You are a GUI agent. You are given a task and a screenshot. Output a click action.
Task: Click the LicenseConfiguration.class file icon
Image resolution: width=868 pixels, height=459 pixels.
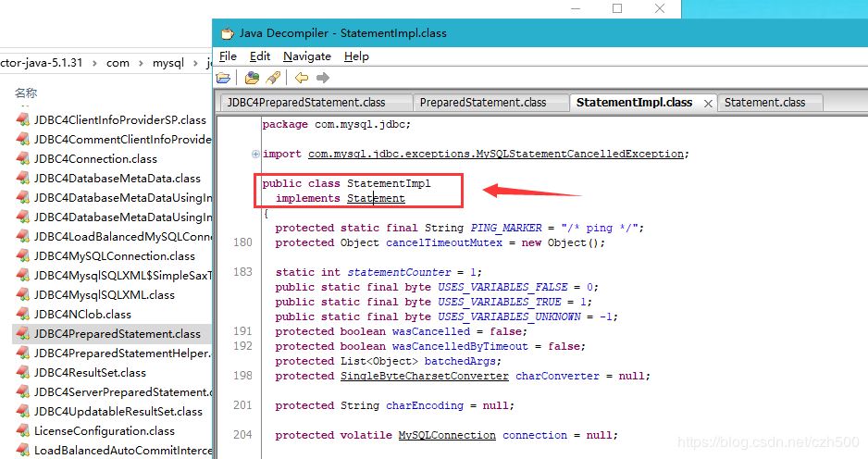pyautogui.click(x=23, y=430)
